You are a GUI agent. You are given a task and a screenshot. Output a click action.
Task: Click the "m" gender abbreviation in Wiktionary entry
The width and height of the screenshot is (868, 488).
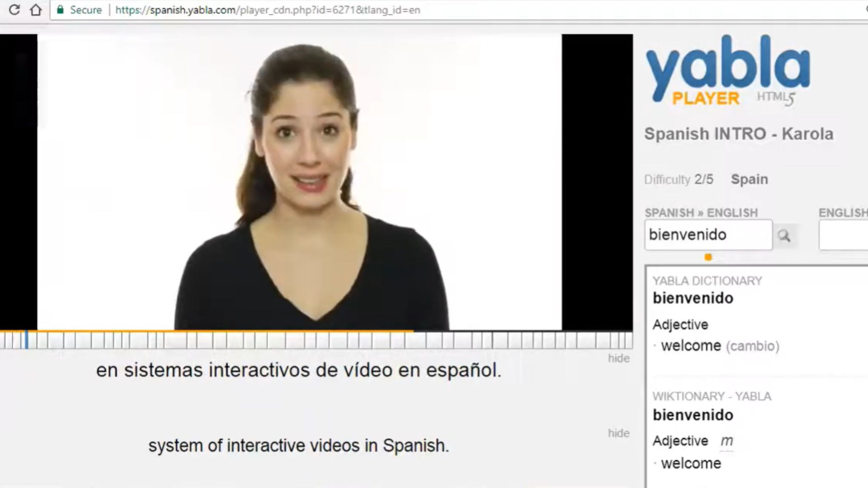(x=726, y=441)
